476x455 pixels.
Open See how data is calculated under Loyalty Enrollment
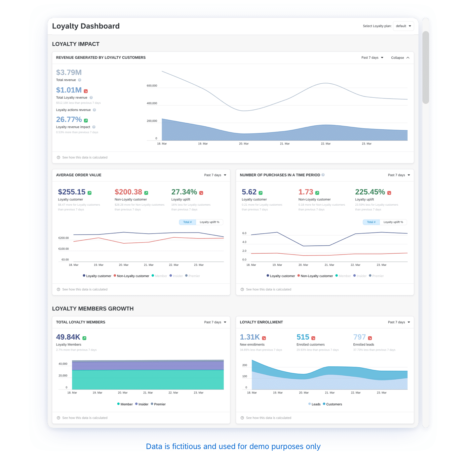(x=269, y=418)
